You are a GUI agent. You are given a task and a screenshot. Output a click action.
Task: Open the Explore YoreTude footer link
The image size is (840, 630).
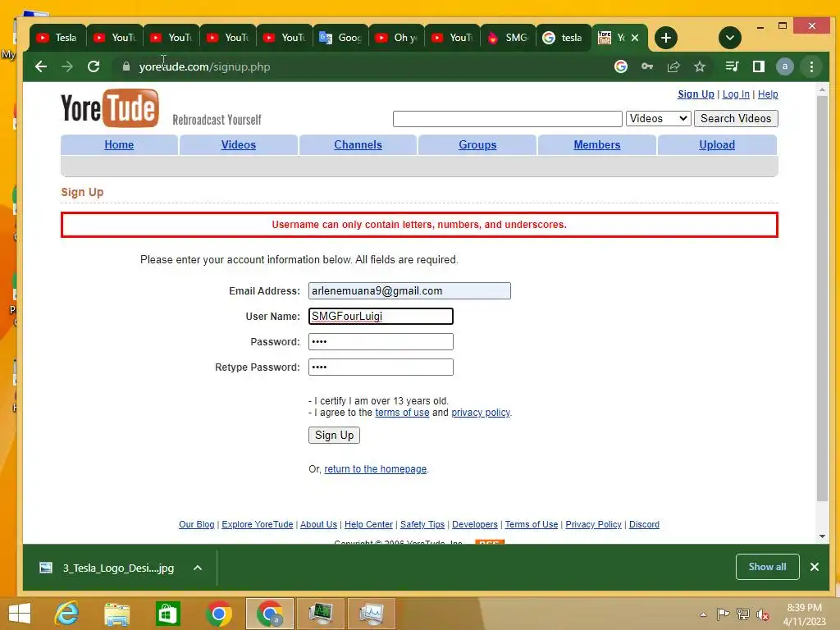(x=257, y=524)
